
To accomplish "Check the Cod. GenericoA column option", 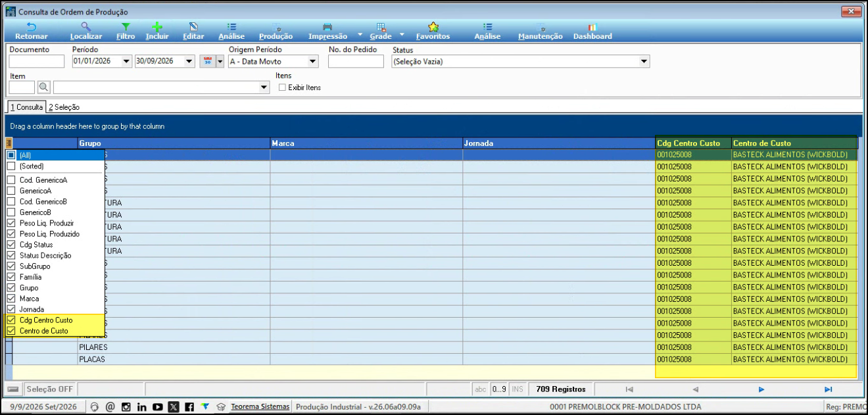I will tap(11, 180).
